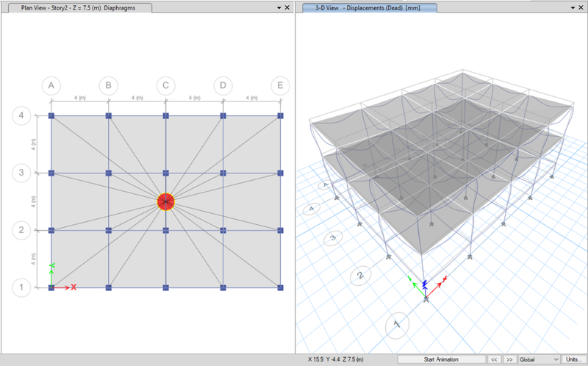The width and height of the screenshot is (588, 366).
Task: Click grid bubble D in plan view
Action: [x=223, y=85]
